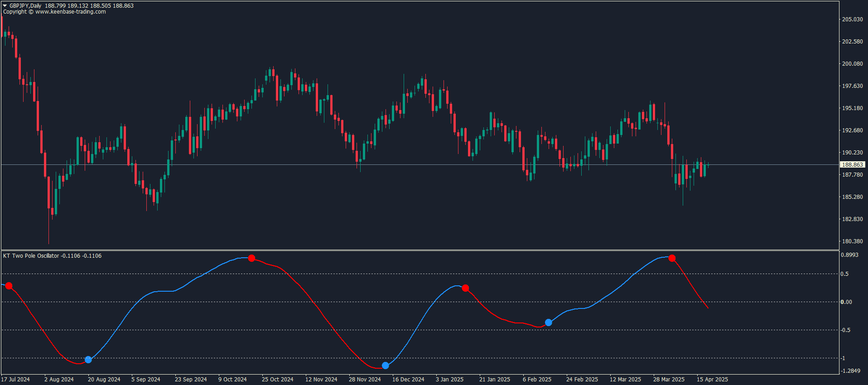
Task: Click the oscillator 0.5 level label
Action: click(x=845, y=274)
